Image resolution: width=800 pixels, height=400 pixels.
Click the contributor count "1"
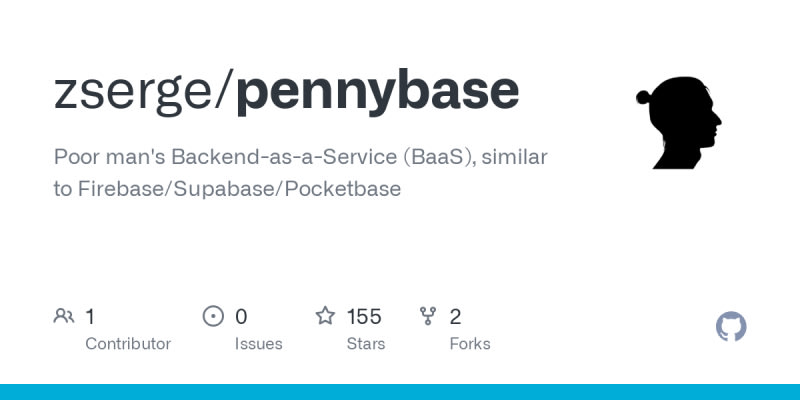click(x=90, y=317)
